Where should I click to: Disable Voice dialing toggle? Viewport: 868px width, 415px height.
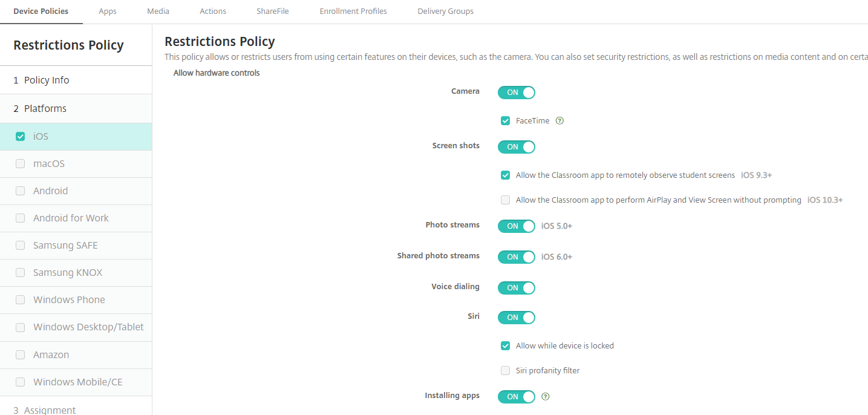click(x=516, y=288)
